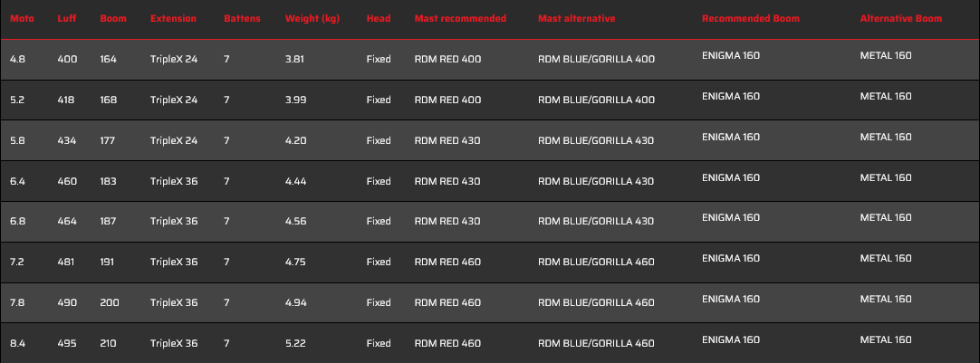Click METAL 160 in the 4.8 row
This screenshot has height=363, width=980.
tap(886, 55)
